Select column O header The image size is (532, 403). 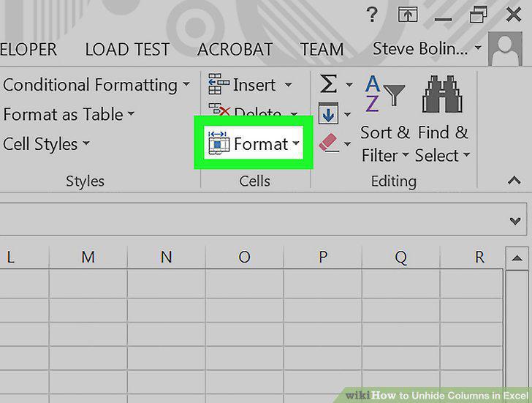pyautogui.click(x=244, y=257)
